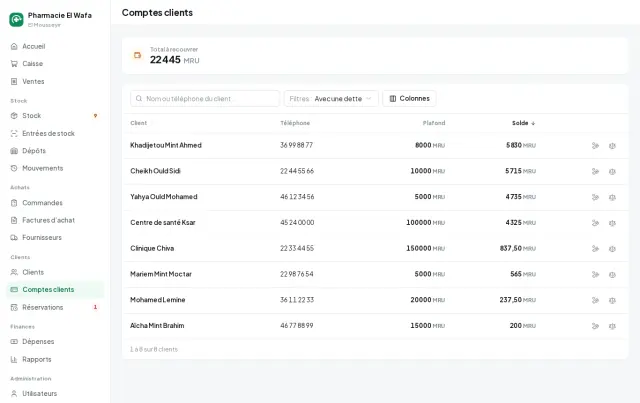Open the Ventes page in the sidebar
640x403 pixels.
(55, 81)
